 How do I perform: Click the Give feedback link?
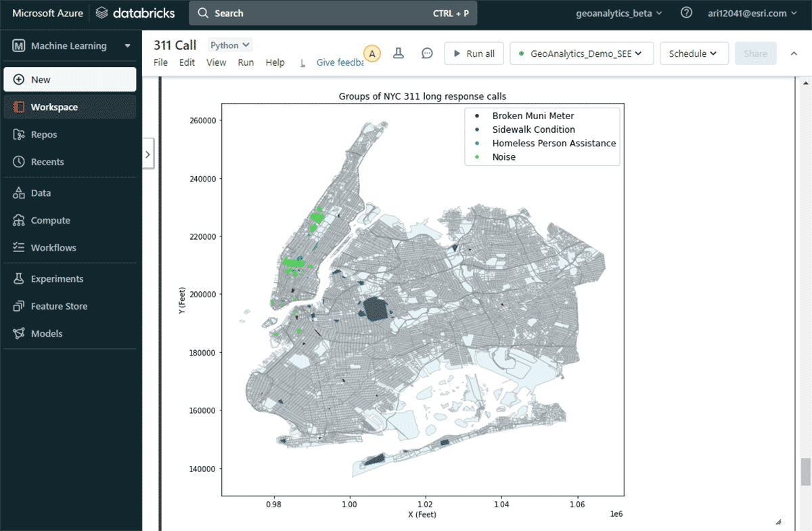coord(340,62)
